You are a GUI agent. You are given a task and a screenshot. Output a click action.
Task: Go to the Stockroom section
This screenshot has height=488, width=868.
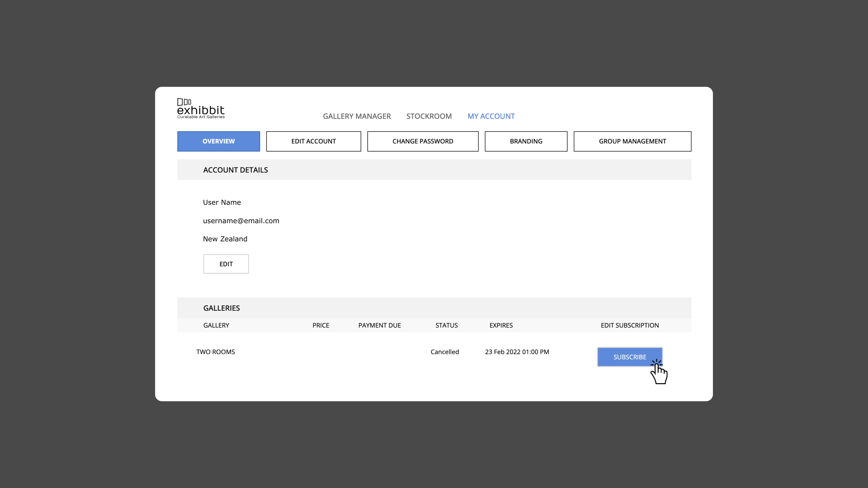point(429,116)
